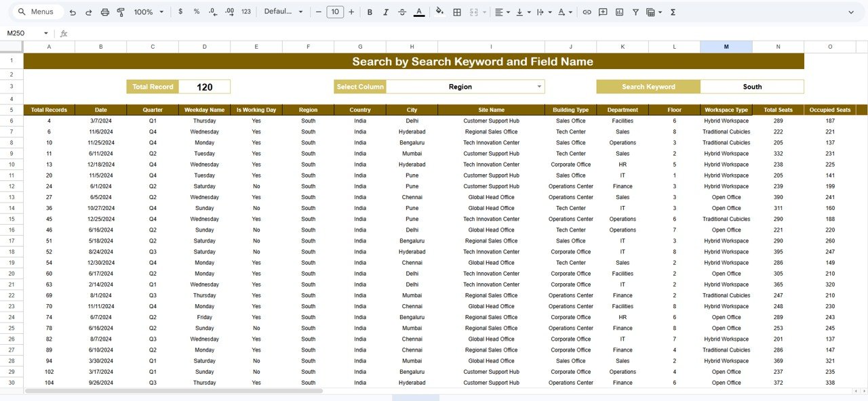Insert a link
This screenshot has height=401, width=868.
point(587,12)
